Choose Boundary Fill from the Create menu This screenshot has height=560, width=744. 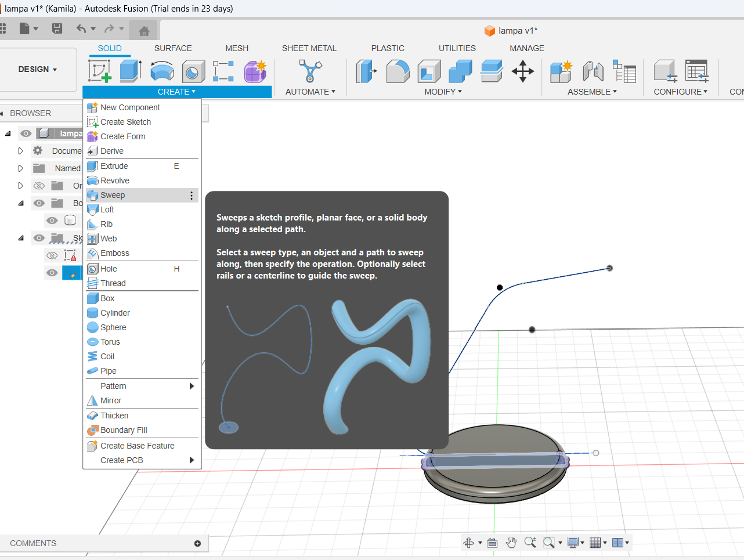(142, 430)
